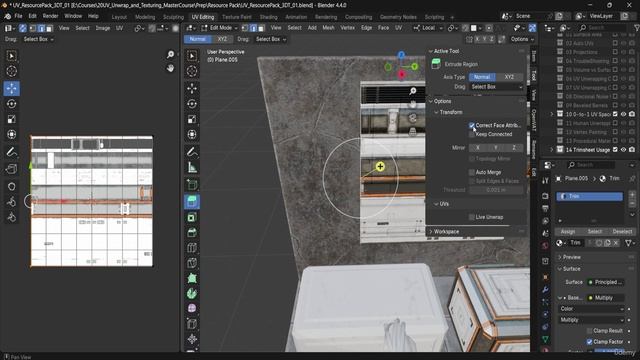Select the Rotate tool in UV editor toolbar
Image resolution: width=640 pixels, height=360 pixels.
(11, 104)
